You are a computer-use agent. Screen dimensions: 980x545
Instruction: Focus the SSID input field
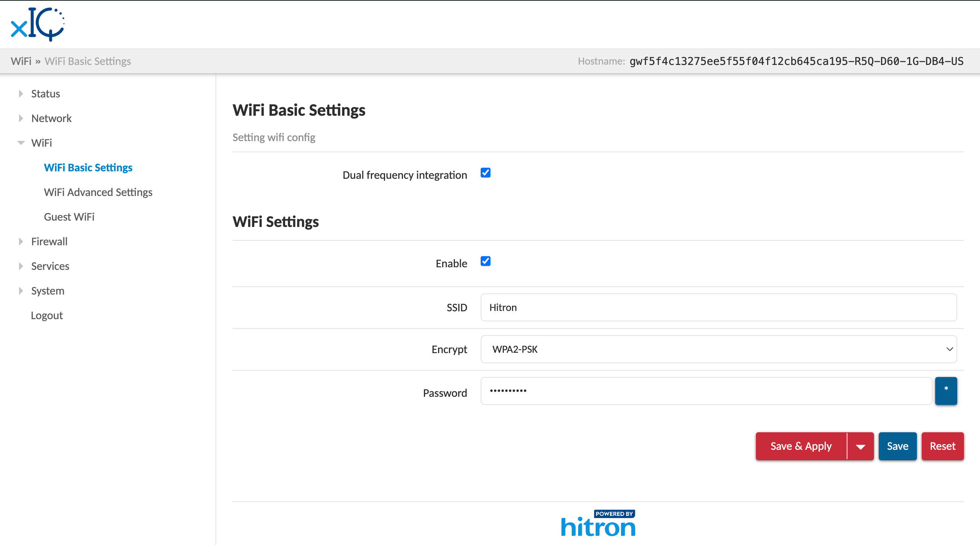pos(719,307)
